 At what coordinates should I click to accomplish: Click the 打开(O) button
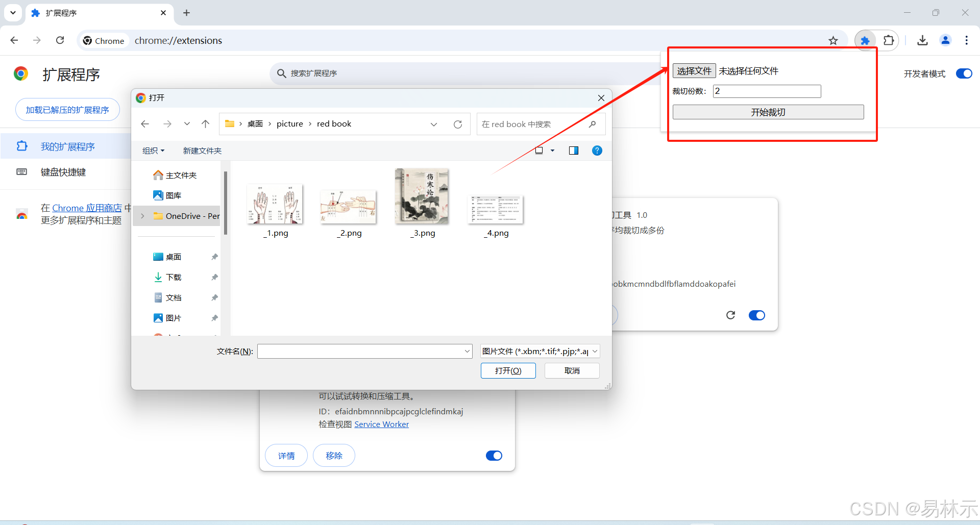pyautogui.click(x=508, y=370)
